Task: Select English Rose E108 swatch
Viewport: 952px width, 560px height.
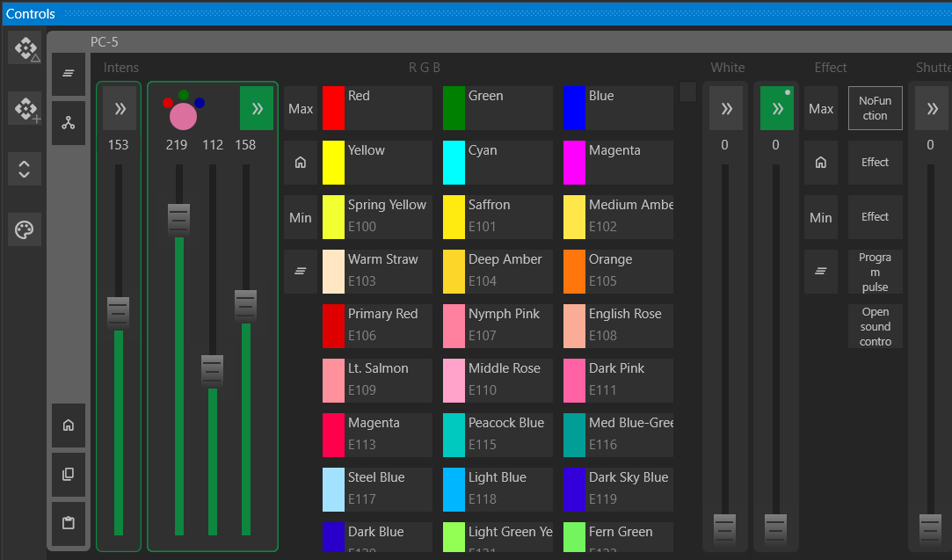Action: (x=618, y=326)
